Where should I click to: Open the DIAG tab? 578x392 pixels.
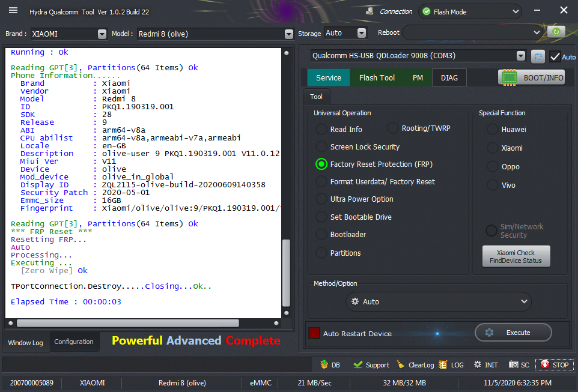tap(449, 77)
